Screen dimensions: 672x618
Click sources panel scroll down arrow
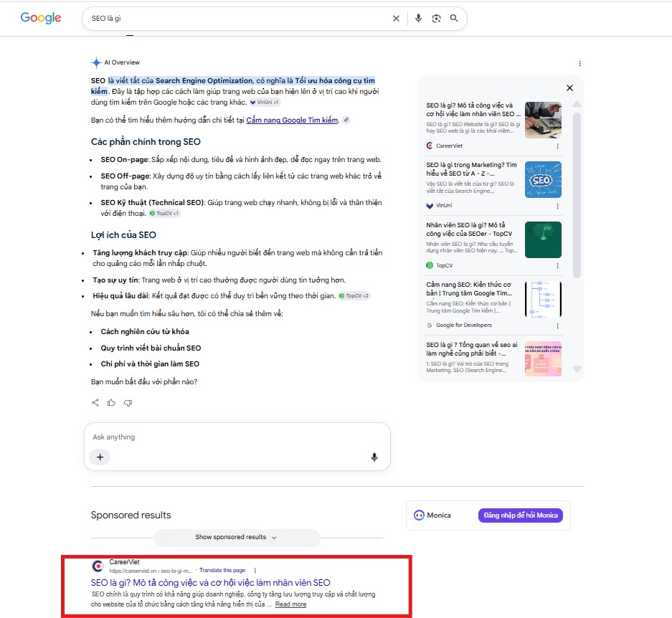[577, 369]
